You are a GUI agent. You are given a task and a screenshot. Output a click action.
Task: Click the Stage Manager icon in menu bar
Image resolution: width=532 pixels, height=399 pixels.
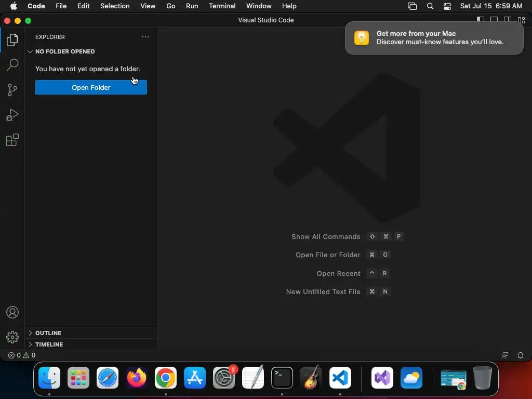(412, 6)
